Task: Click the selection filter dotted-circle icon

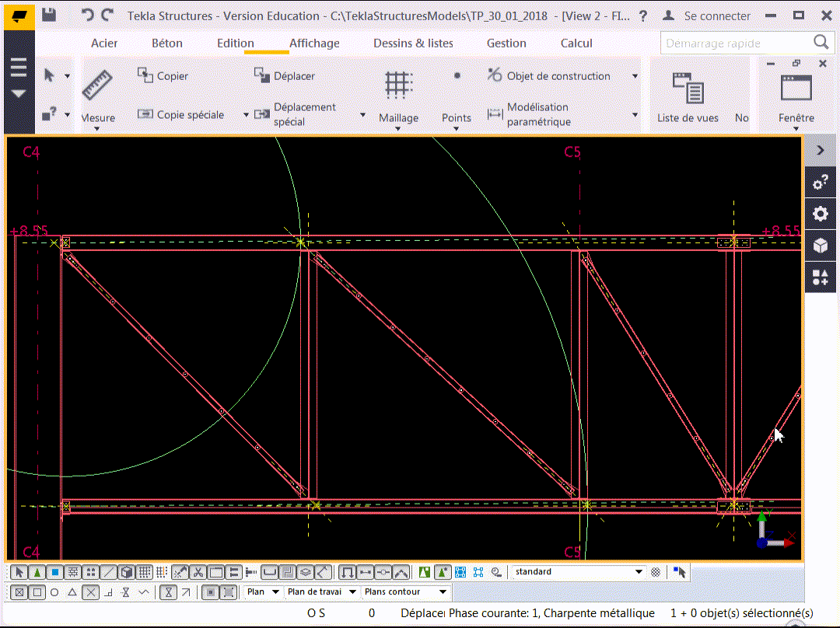Action: point(656,572)
